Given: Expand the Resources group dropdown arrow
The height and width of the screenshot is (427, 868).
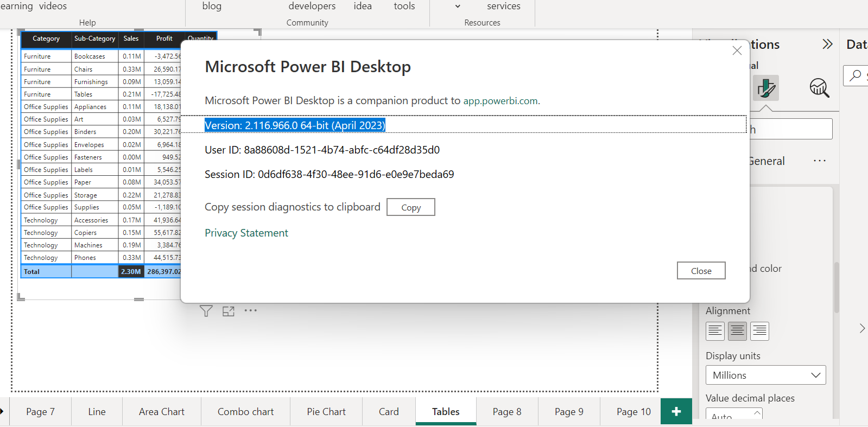Looking at the screenshot, I should (458, 7).
